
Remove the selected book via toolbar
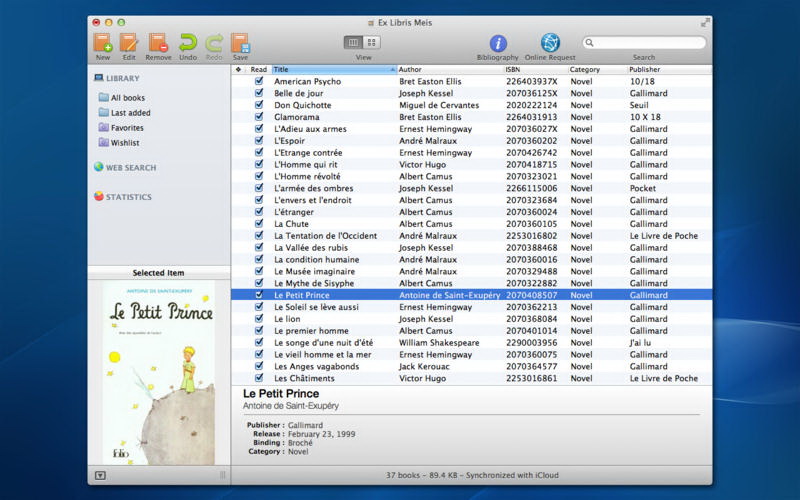[158, 42]
